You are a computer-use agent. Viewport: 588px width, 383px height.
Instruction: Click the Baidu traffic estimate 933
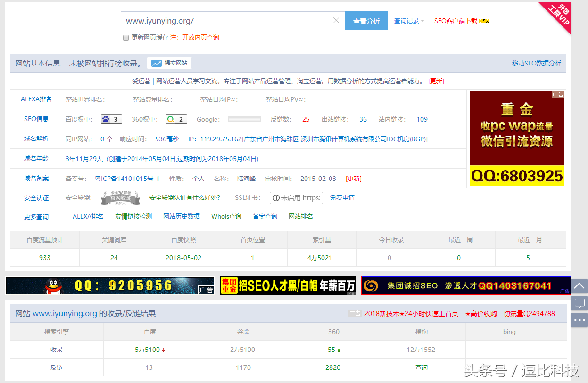click(45, 258)
